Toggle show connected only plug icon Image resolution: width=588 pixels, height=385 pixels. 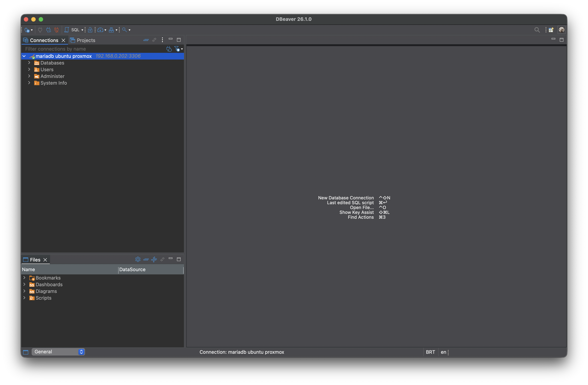[x=169, y=49]
